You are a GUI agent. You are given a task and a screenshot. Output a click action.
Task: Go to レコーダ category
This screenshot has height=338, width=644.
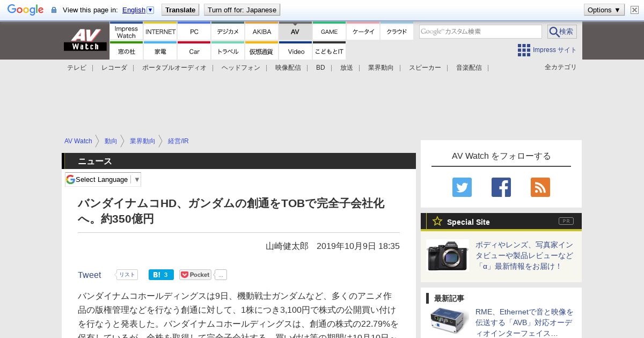114,68
